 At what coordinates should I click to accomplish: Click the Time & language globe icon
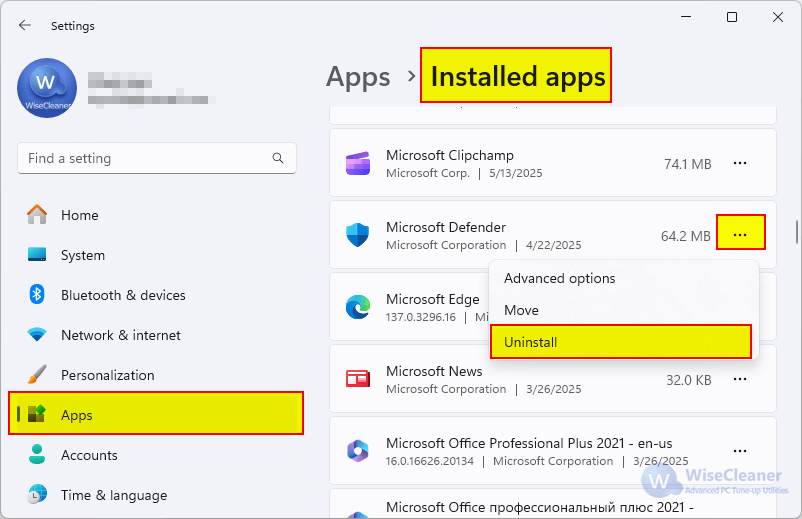(37, 494)
